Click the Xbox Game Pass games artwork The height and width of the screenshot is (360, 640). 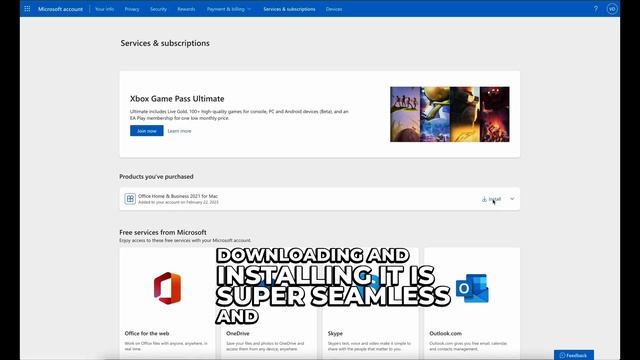[449, 114]
